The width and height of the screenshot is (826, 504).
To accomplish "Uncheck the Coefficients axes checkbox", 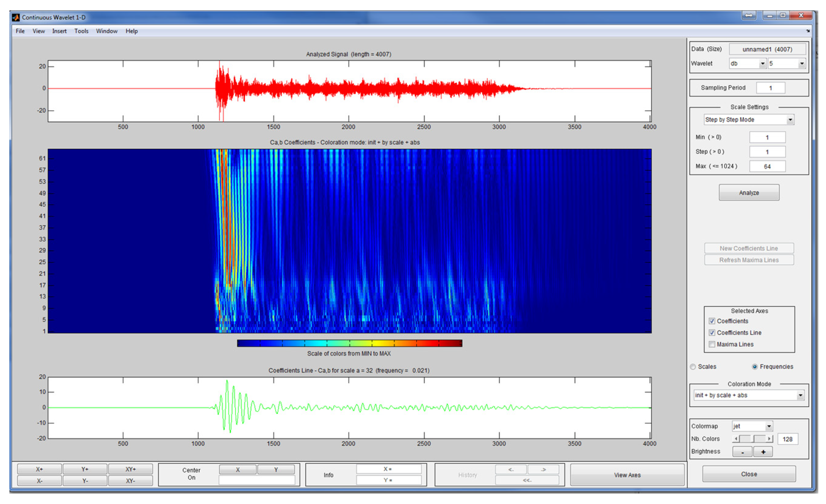I will click(x=712, y=321).
